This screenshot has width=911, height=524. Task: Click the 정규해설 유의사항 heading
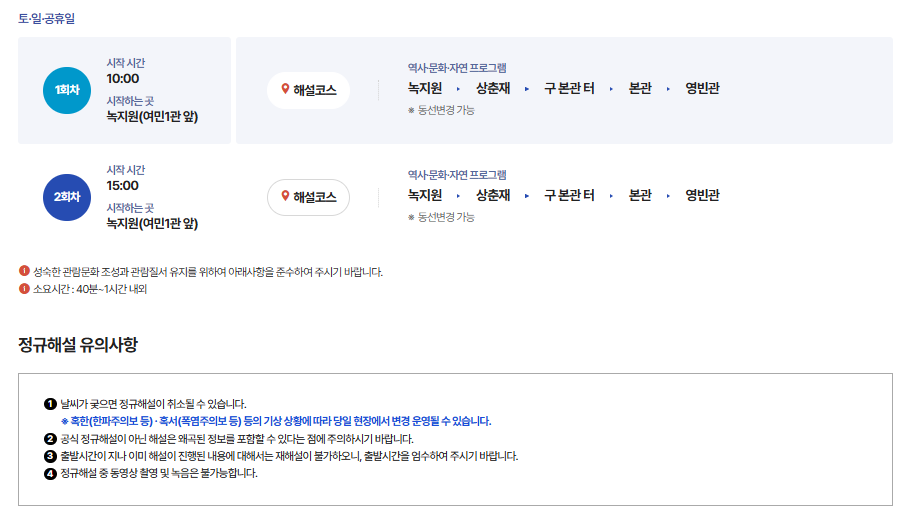tap(78, 344)
